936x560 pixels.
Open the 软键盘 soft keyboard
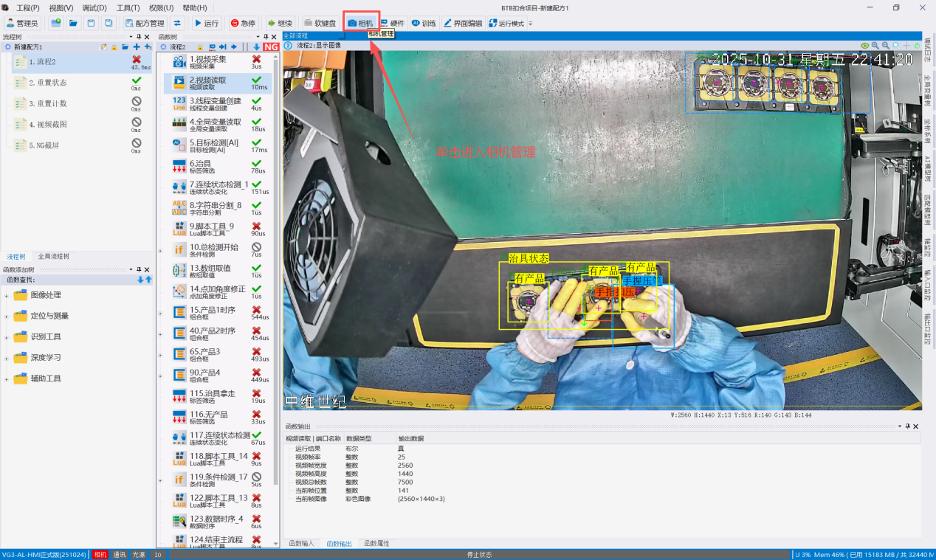pos(320,23)
